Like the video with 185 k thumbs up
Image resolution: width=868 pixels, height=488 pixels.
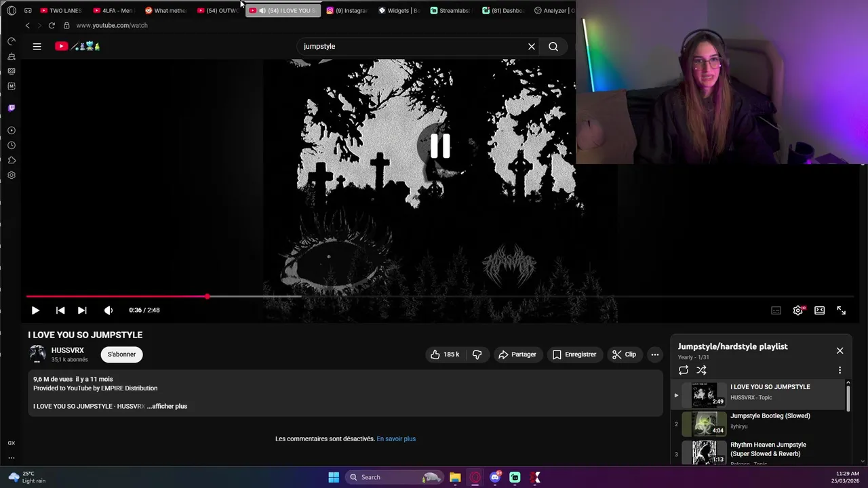[x=445, y=354]
